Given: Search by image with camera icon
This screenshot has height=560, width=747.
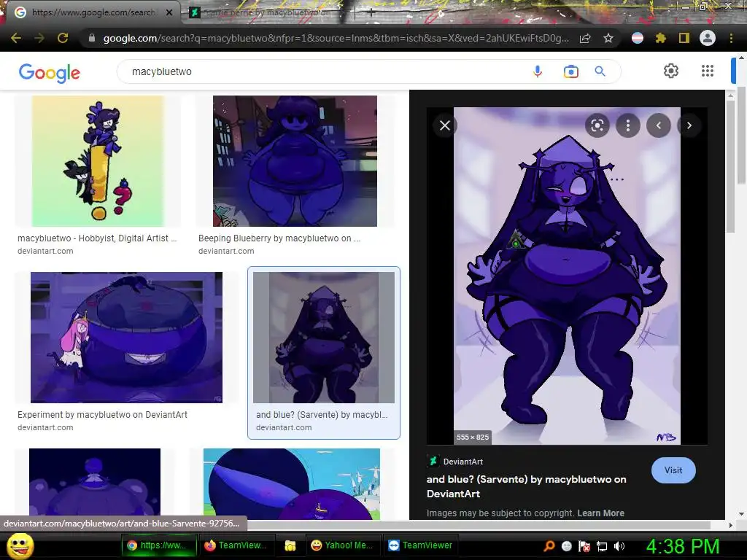Looking at the screenshot, I should click(570, 71).
